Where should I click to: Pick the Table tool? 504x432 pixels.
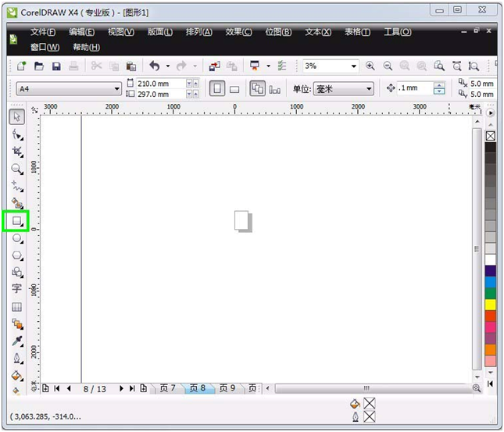point(16,307)
